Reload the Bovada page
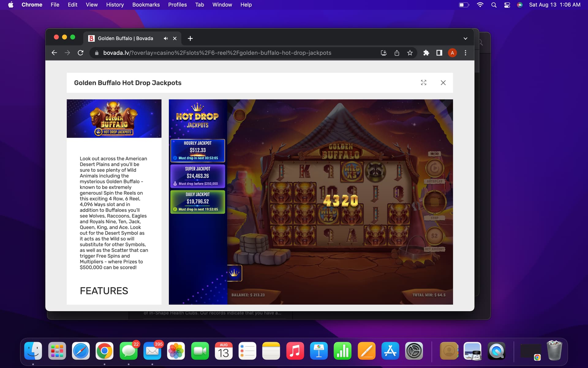 (81, 53)
